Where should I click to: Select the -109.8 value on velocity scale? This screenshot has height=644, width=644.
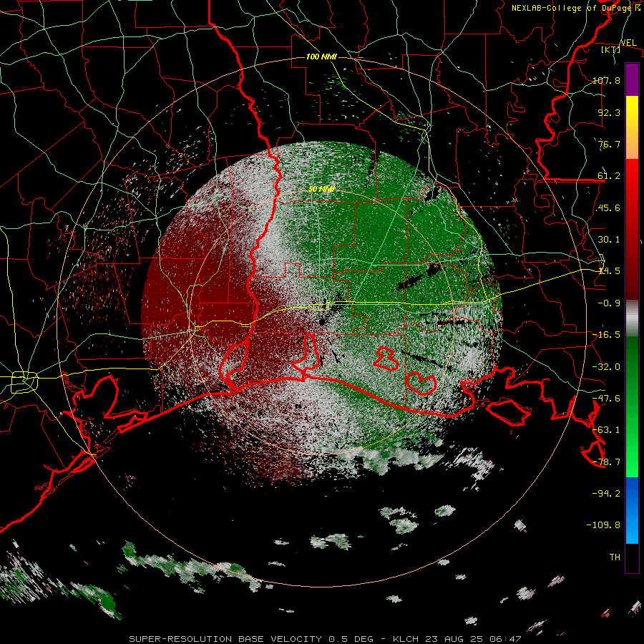pos(604,525)
